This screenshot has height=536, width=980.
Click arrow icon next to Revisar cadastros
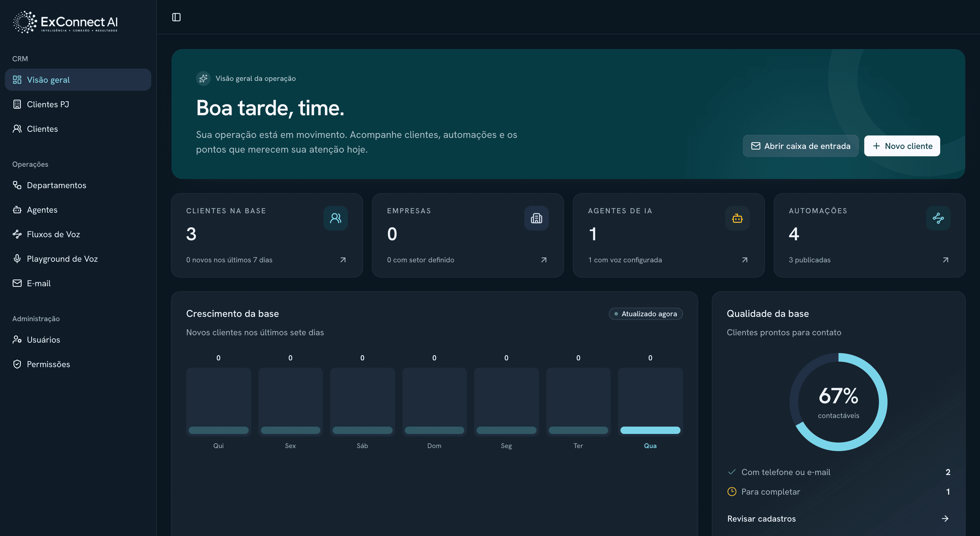coord(945,519)
